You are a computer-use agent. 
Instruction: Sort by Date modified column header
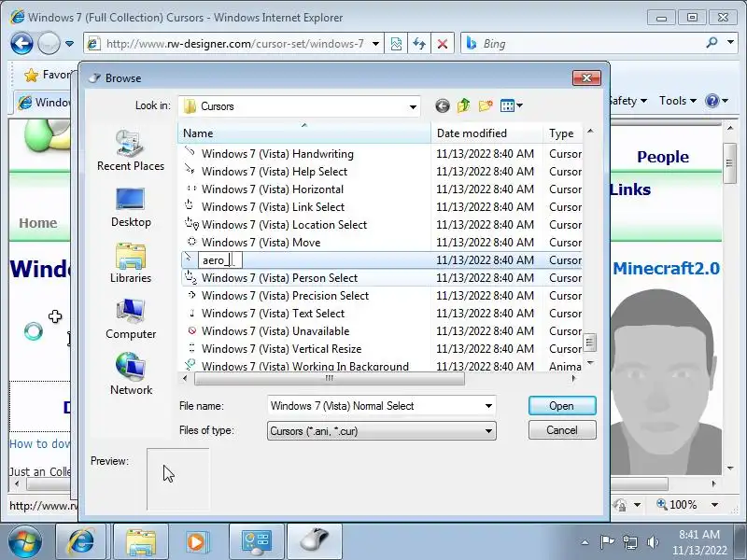pos(486,133)
